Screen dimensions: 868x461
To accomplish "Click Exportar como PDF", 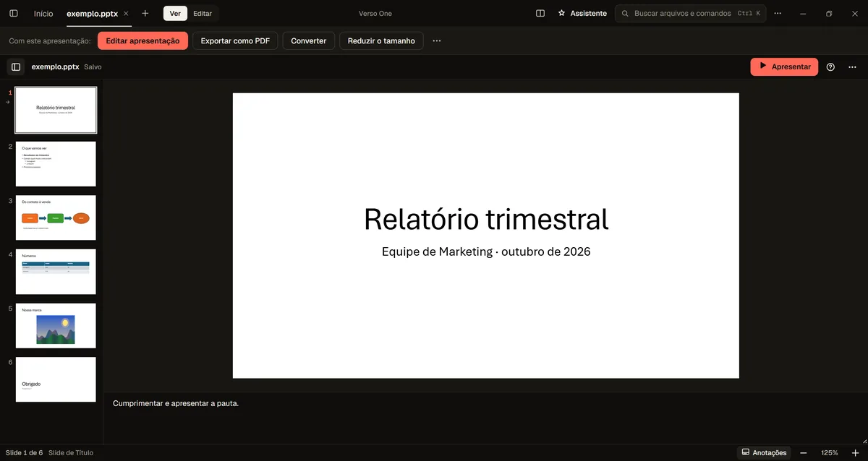I will [235, 41].
